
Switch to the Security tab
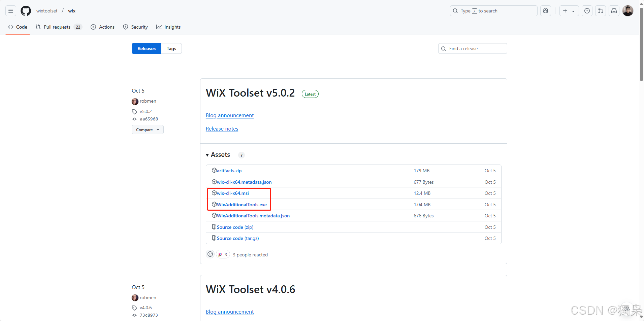135,27
